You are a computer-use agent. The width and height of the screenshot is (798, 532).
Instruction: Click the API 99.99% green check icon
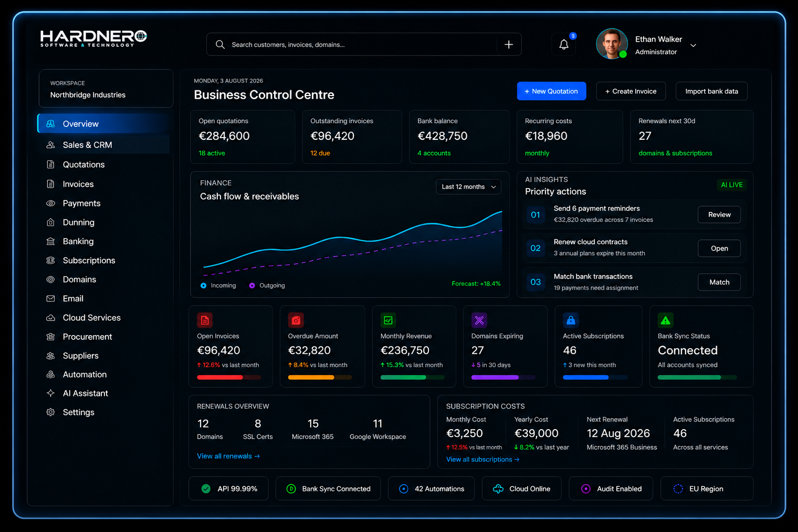click(206, 489)
